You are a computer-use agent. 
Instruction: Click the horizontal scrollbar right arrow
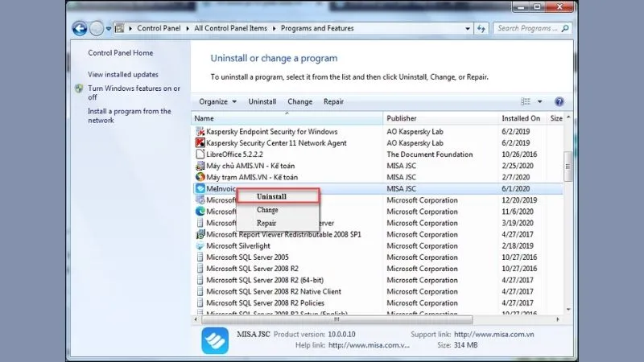[x=557, y=319]
